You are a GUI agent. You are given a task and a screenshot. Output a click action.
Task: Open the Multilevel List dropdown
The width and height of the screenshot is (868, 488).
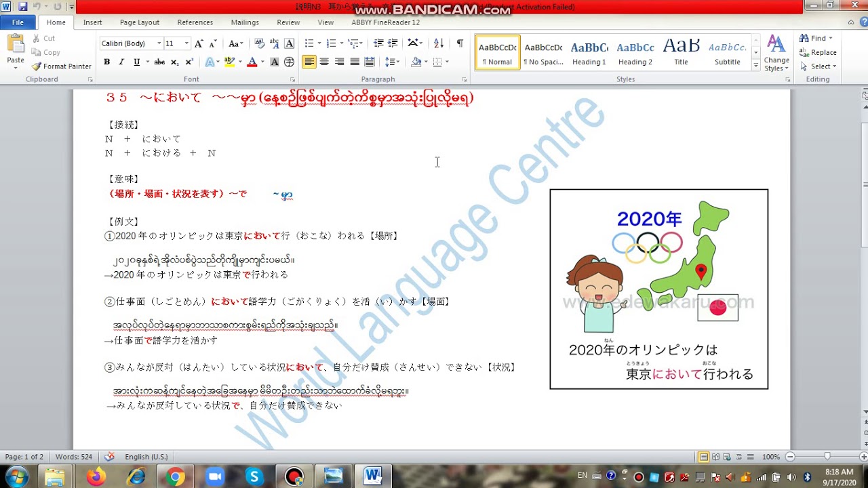coord(362,43)
